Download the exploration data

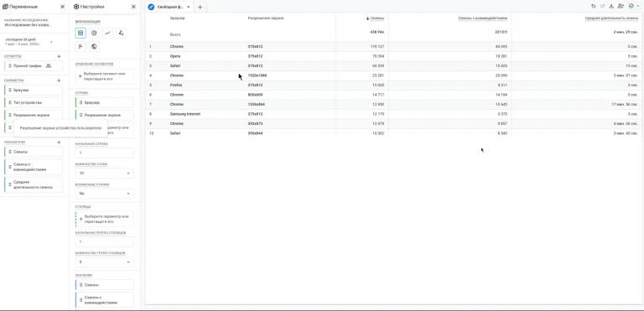coord(611,6)
